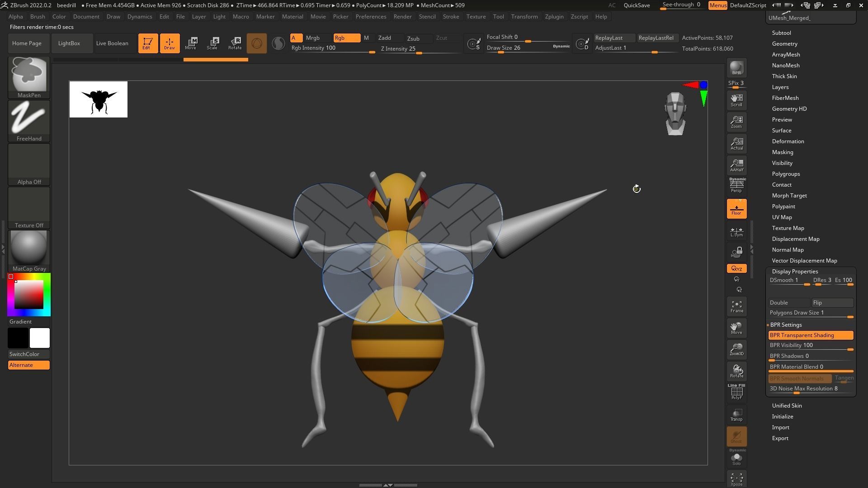Viewport: 868px width, 488px height.
Task: Click the Move view icon in the right shelf
Action: [x=736, y=328]
